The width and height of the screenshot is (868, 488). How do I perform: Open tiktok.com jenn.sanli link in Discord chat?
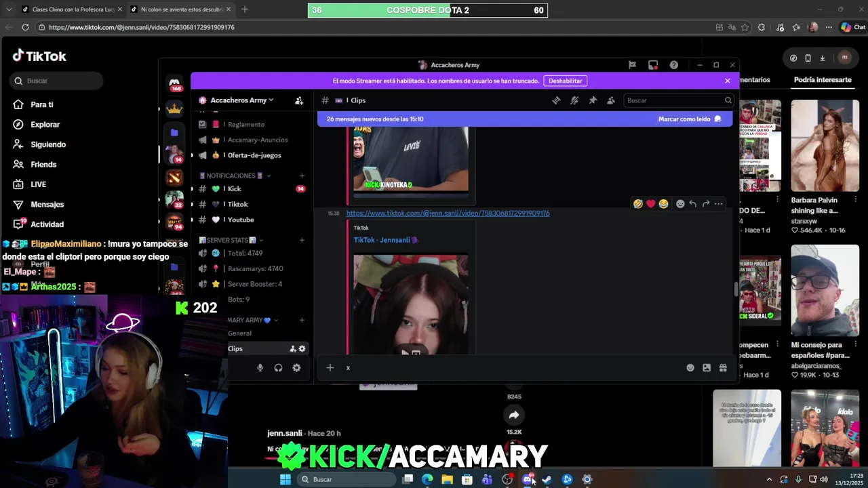(x=448, y=213)
